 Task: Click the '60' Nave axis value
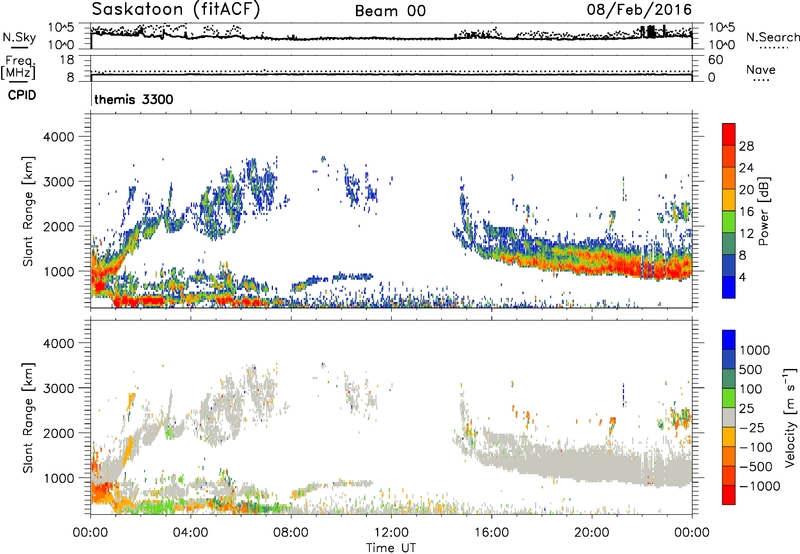(715, 60)
